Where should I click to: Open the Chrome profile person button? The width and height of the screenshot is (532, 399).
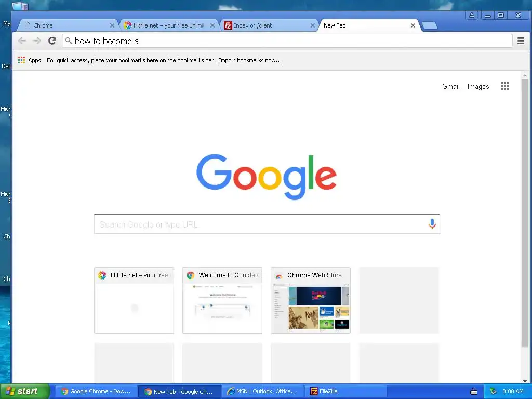click(x=472, y=15)
